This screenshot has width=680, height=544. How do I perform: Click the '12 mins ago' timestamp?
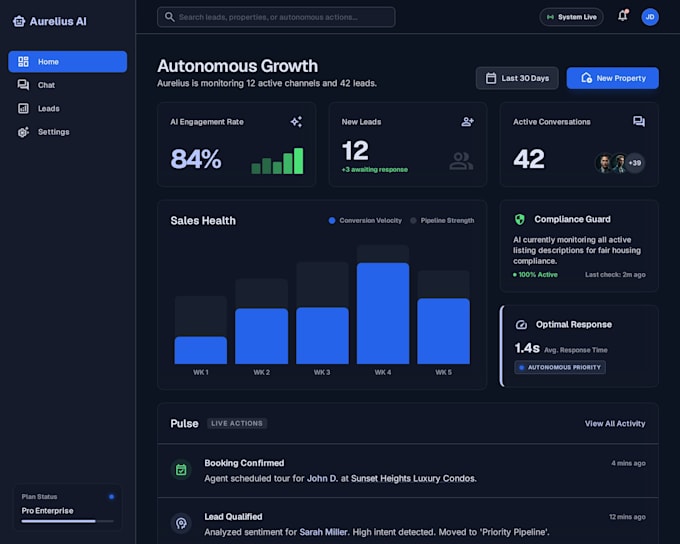click(x=627, y=517)
